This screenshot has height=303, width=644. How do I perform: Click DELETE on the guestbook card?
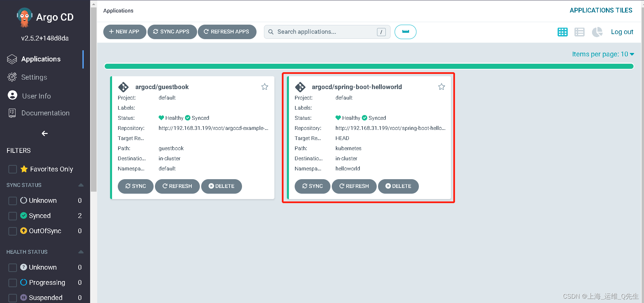point(221,186)
